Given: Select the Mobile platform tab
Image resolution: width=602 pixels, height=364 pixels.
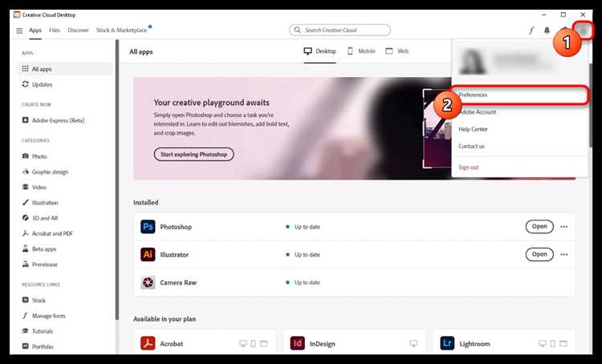Looking at the screenshot, I should pos(361,51).
